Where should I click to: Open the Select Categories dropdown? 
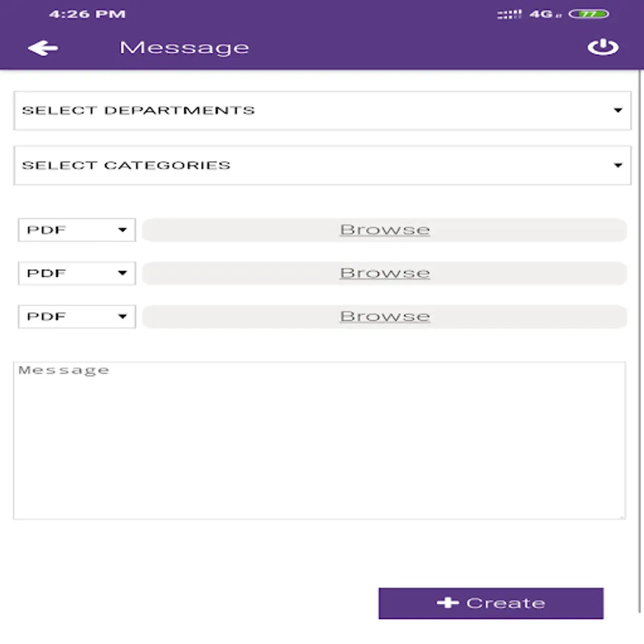pyautogui.click(x=322, y=165)
